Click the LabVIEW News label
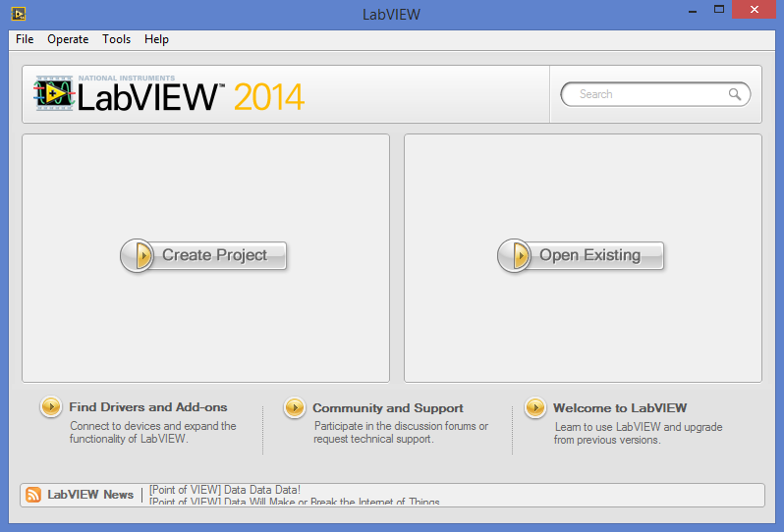 [x=90, y=495]
